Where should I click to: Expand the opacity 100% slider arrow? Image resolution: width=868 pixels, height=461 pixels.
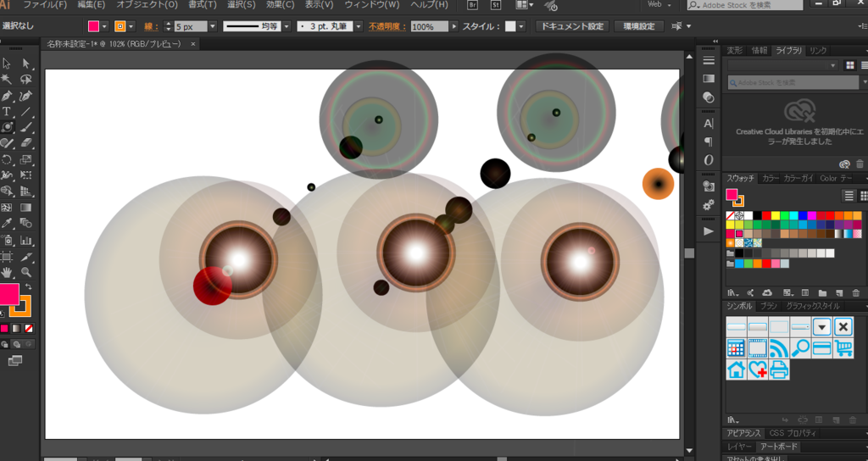click(x=454, y=26)
